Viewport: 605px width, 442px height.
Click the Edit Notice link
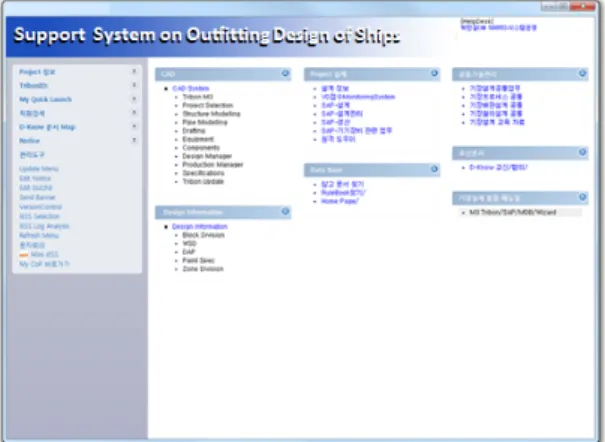click(35, 178)
